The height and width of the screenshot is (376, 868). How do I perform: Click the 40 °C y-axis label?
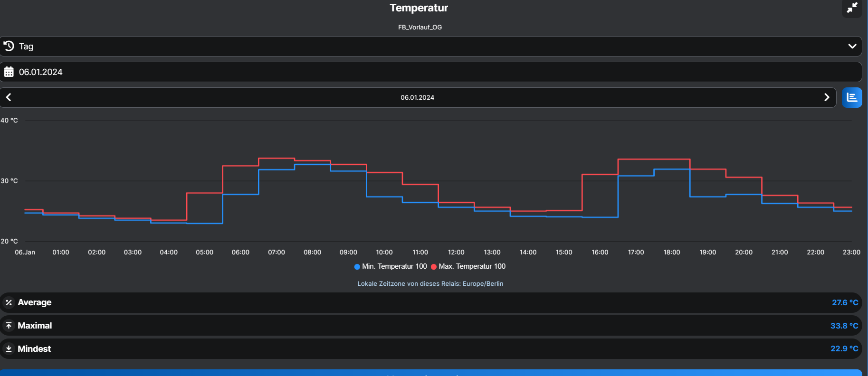pos(9,121)
